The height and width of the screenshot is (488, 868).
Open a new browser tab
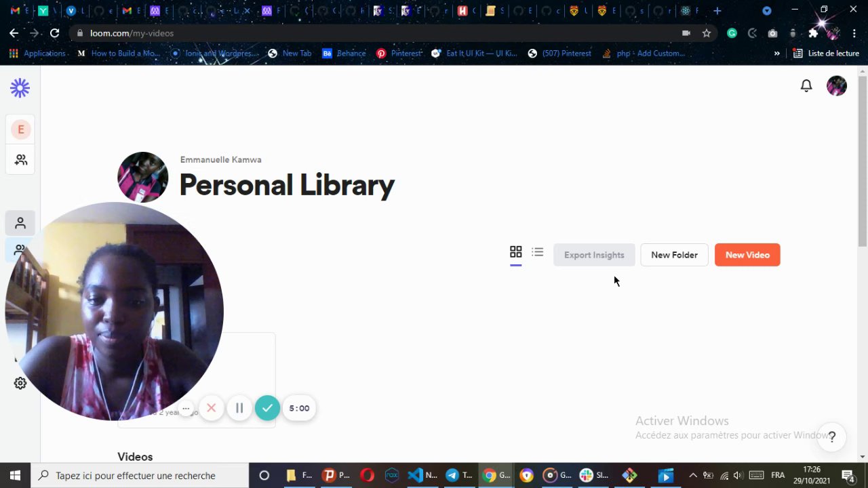[717, 11]
